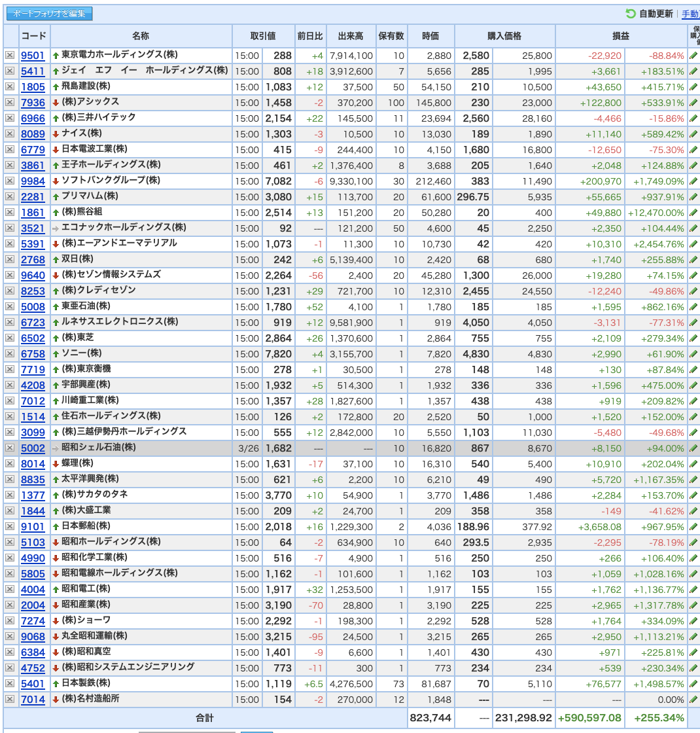Screen dimensions: 700x733
Task: Remove 熊谷組 row using X icon
Action: (x=10, y=212)
